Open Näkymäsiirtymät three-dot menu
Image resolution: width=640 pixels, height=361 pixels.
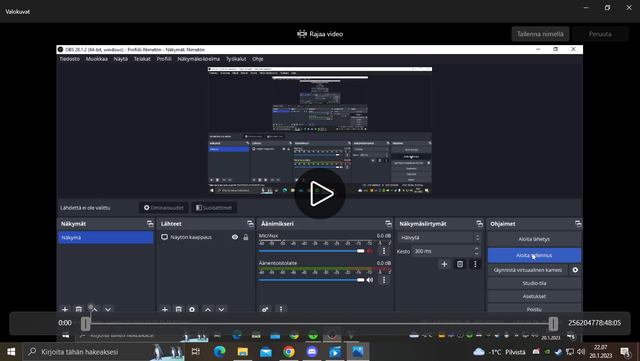click(475, 264)
